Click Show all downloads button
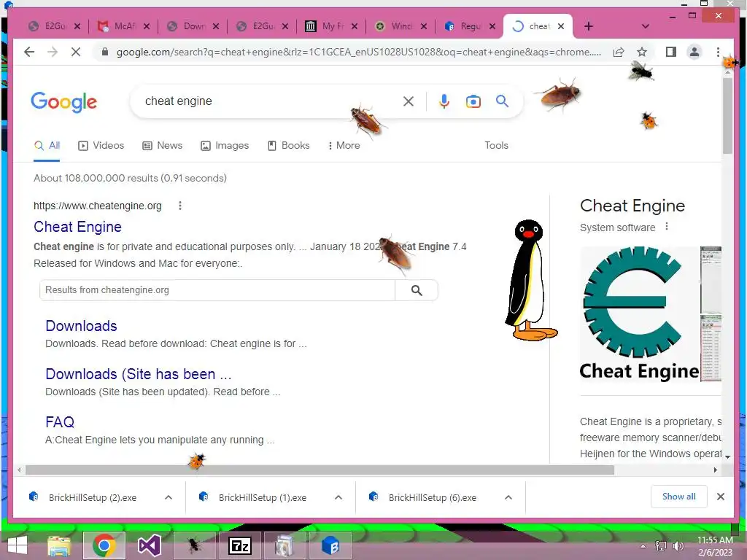Screen dimensions: 747x560 [x=679, y=497]
